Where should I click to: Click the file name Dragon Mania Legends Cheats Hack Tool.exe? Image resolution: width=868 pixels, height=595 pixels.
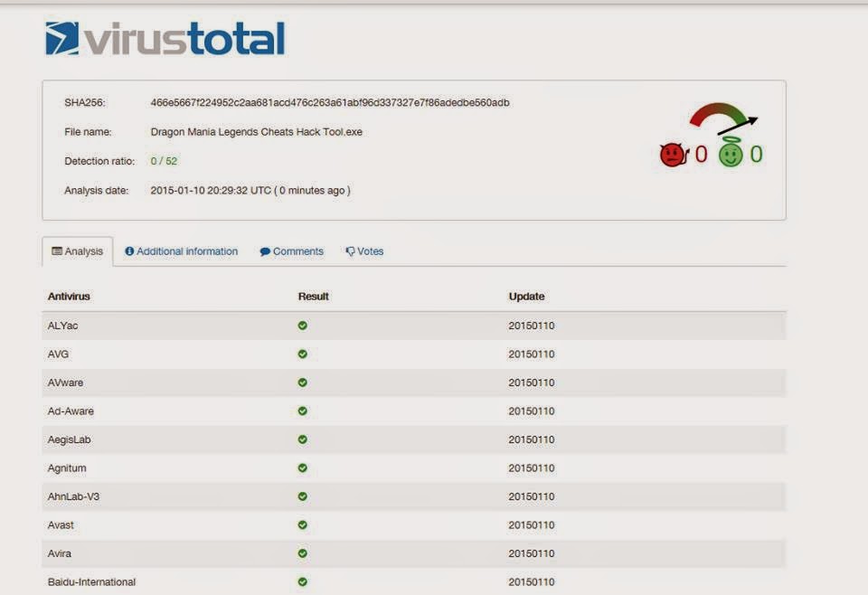click(x=256, y=132)
